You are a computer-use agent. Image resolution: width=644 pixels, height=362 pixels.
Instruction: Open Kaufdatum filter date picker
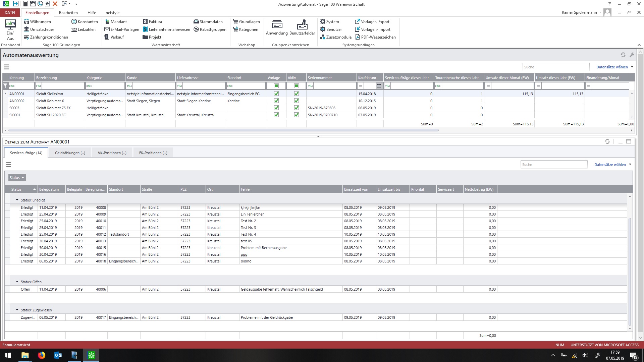[x=379, y=86]
